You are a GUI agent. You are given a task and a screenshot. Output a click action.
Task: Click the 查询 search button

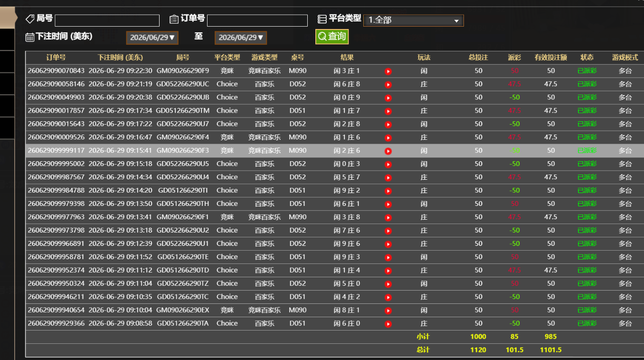click(x=332, y=37)
